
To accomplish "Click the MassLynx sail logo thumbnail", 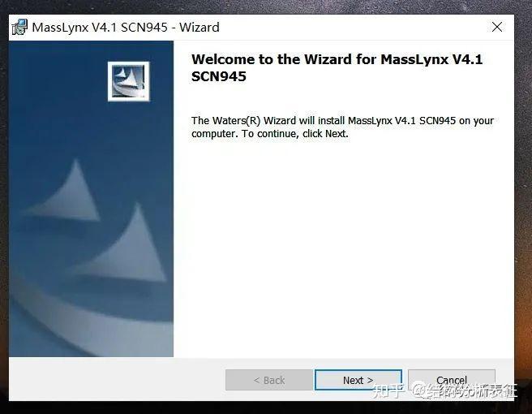I will click(x=129, y=81).
